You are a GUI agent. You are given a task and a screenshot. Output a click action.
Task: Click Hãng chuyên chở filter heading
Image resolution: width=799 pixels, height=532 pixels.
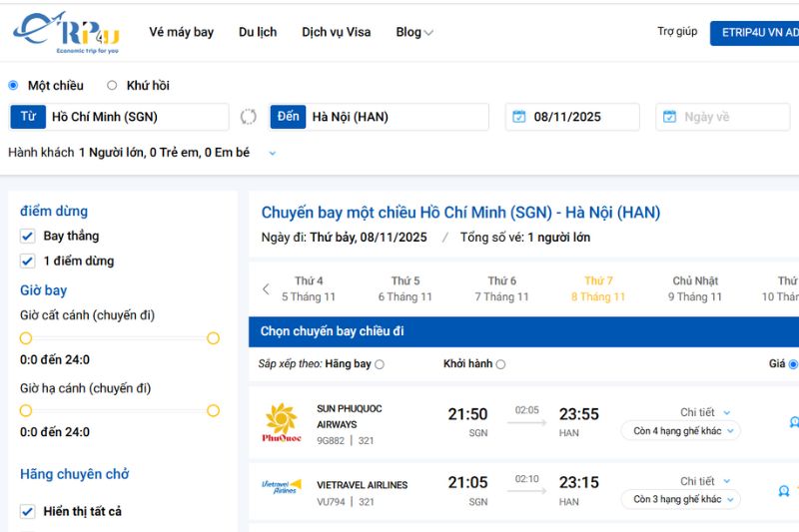74,474
